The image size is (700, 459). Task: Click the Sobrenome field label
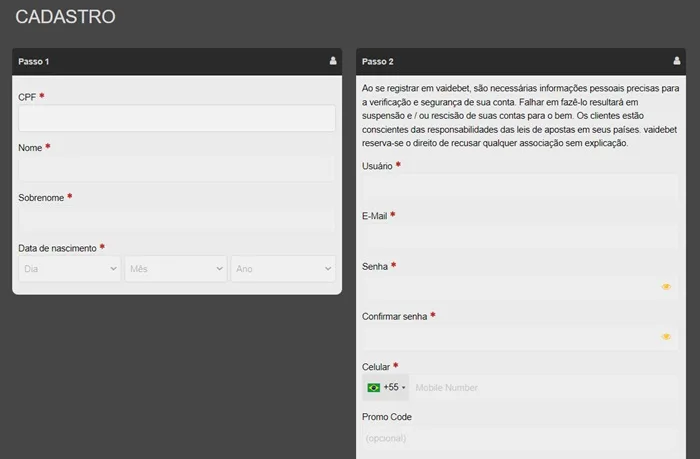pyautogui.click(x=41, y=198)
